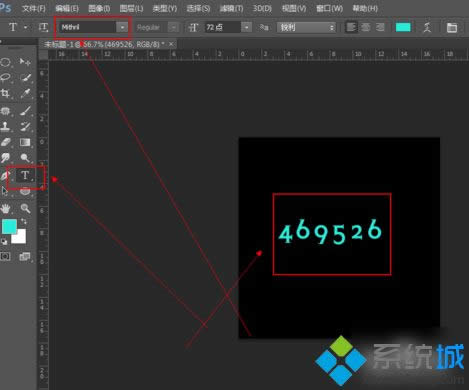Open the white background color picker
The image size is (469, 390).
pos(20,238)
